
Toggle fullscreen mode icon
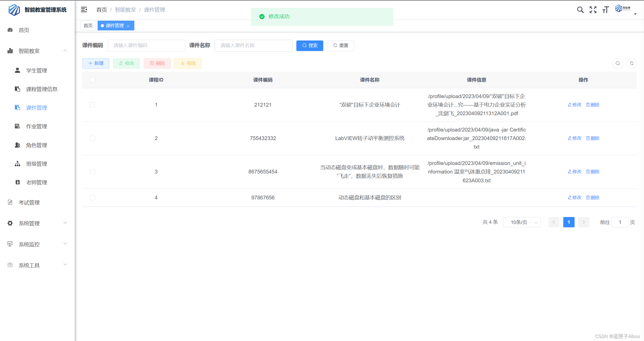pyautogui.click(x=593, y=10)
